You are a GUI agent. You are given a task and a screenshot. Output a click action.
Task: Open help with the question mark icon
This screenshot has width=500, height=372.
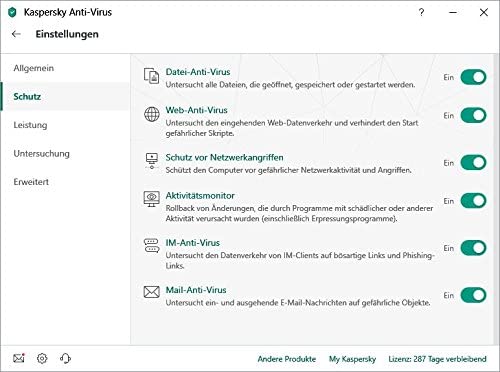point(421,12)
